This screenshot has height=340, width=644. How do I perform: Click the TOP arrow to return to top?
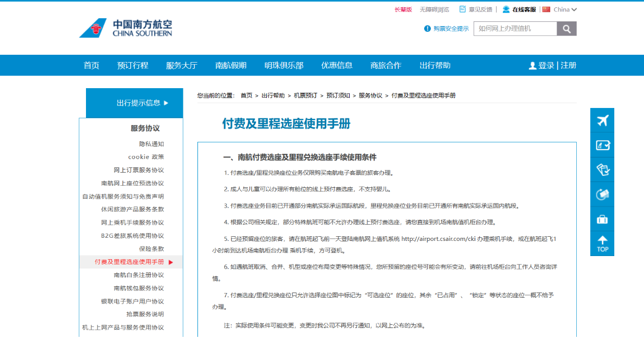click(602, 244)
